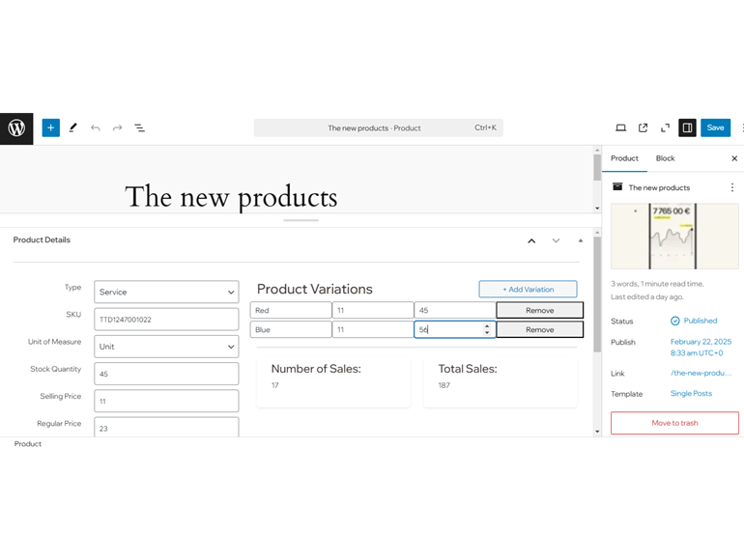Open the view product external link icon

coord(643,128)
